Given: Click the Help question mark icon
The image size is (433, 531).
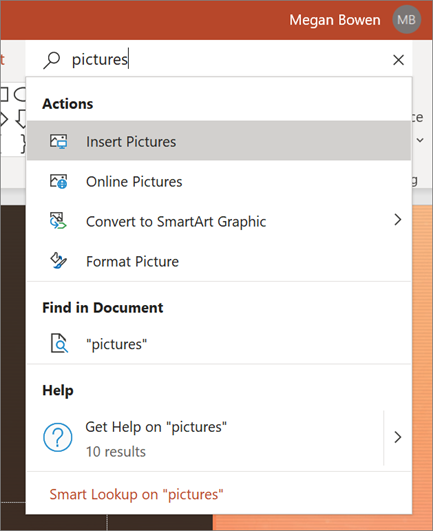Looking at the screenshot, I should [58, 437].
